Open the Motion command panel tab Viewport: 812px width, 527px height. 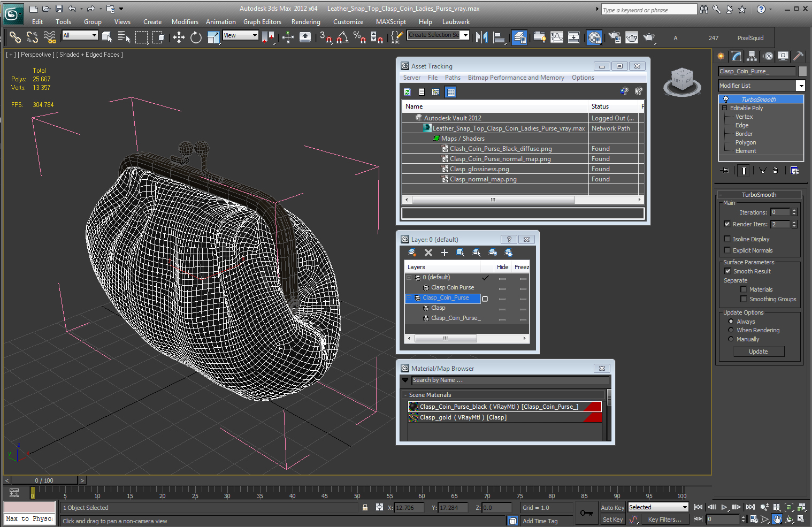click(768, 56)
